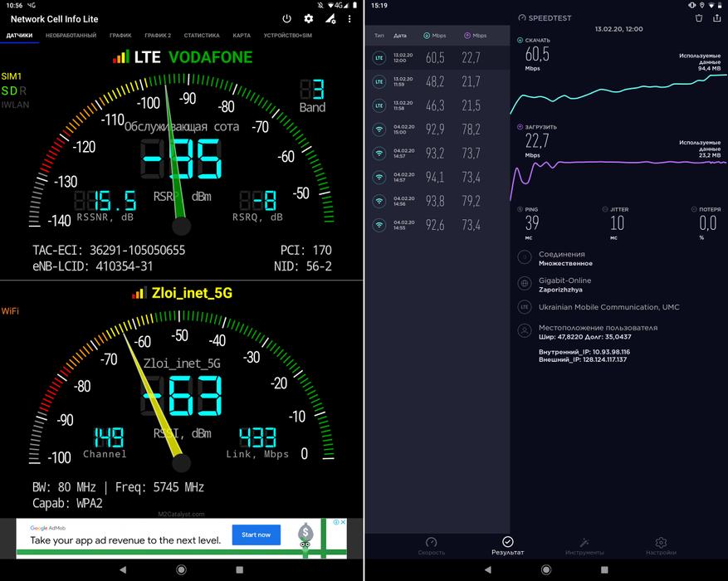The height and width of the screenshot is (581, 728).
Task: Sort by the upload Mbps column header
Action: (x=476, y=36)
